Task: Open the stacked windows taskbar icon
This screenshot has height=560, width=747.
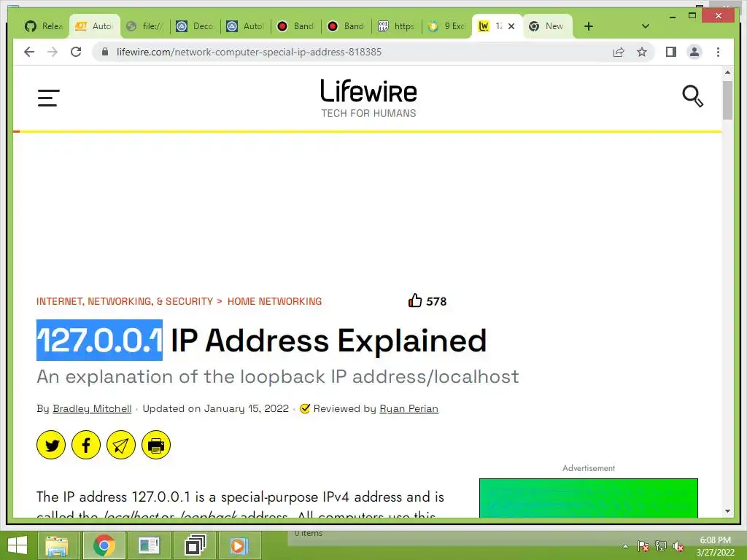Action: pos(194,545)
